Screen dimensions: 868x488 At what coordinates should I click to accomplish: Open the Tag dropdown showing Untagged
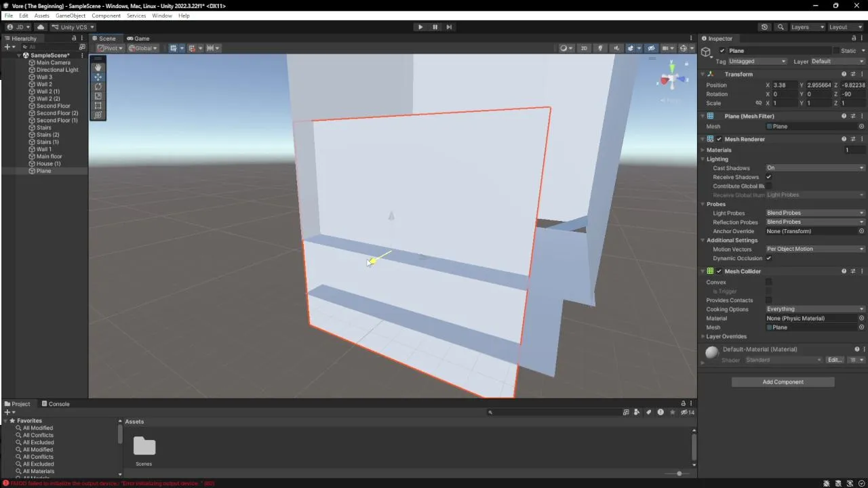757,61
